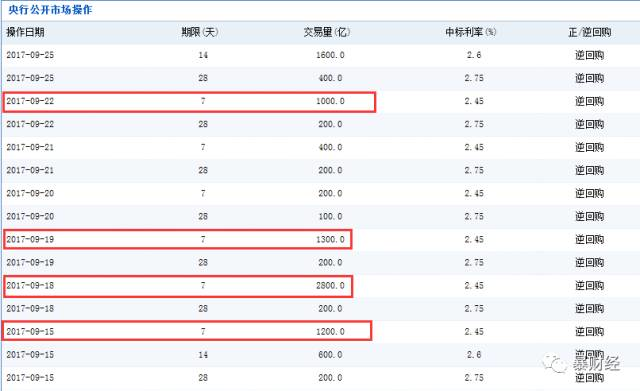Select the 2017-09-15 row with 1200.0
The height and width of the screenshot is (391, 640).
[x=187, y=331]
